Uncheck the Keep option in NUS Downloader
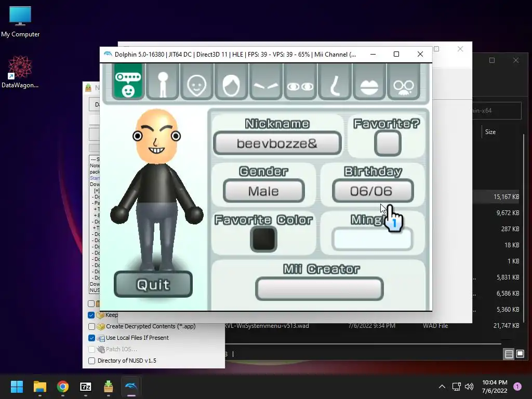 (x=91, y=315)
